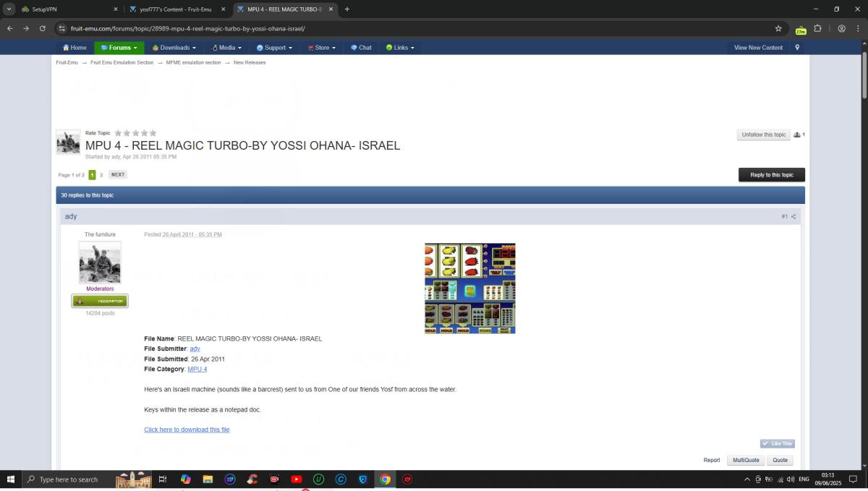The image size is (868, 491).
Task: Close the yosf777's Content tab
Action: [224, 9]
